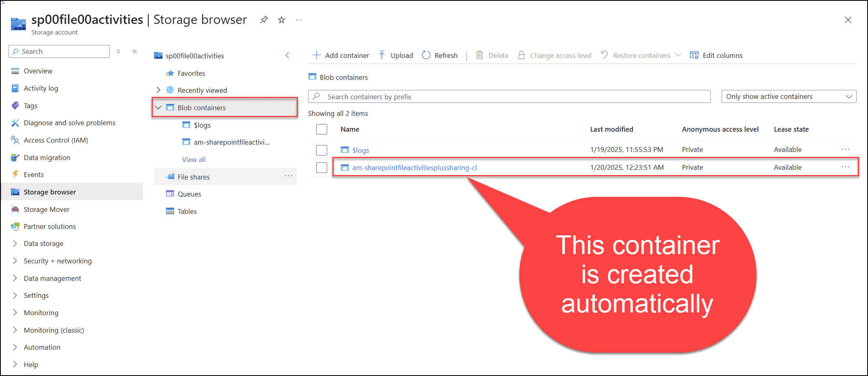The width and height of the screenshot is (868, 376).
Task: Toggle the select-all containers checkbox
Action: (x=321, y=129)
